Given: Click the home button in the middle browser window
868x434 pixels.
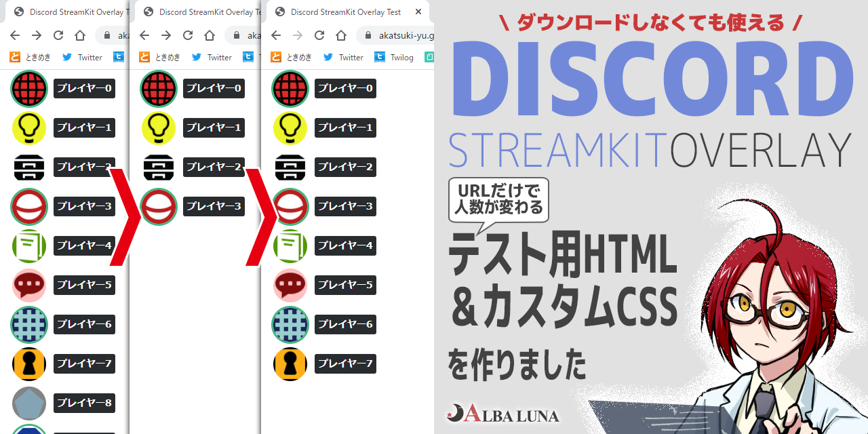Looking at the screenshot, I should click(x=210, y=35).
